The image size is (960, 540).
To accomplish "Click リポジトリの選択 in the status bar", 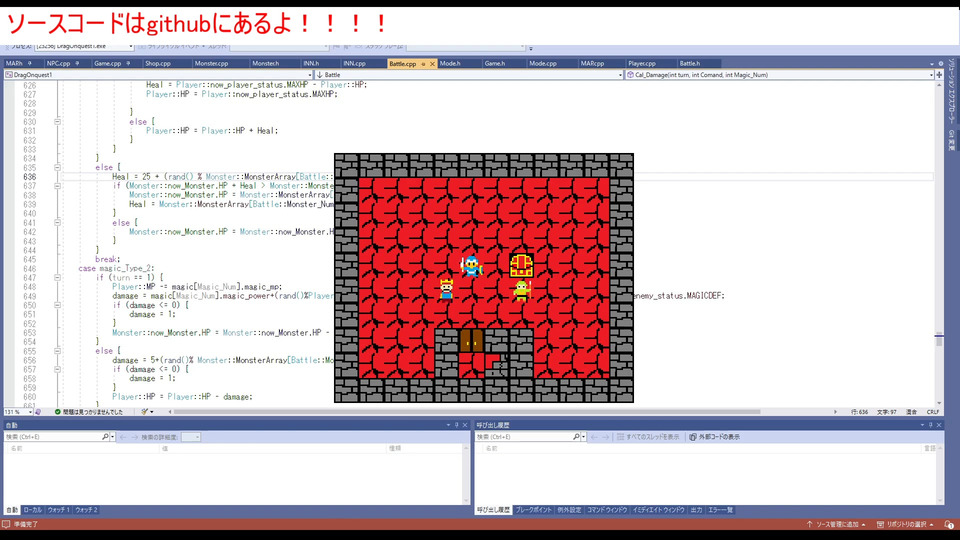I will pos(906,525).
